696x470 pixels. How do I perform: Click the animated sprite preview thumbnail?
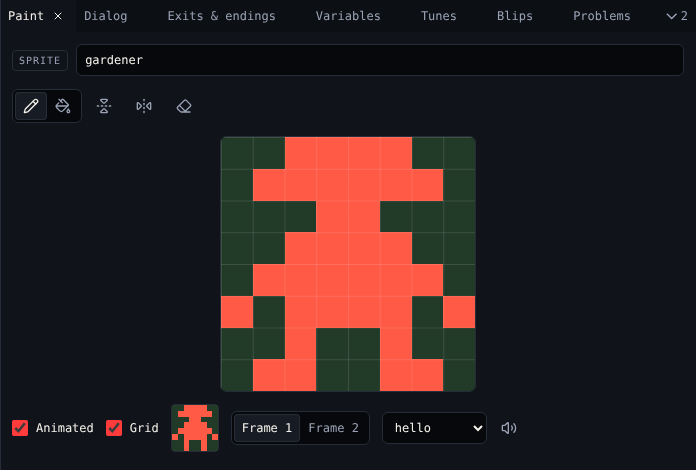(195, 428)
